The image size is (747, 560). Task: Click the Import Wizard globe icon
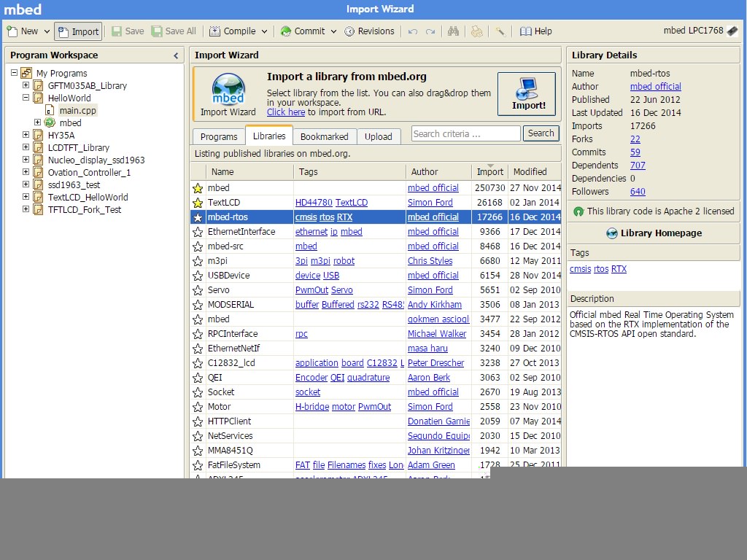pos(228,90)
